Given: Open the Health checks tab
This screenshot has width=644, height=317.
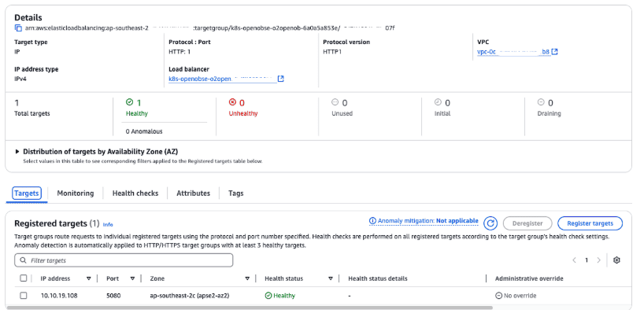Looking at the screenshot, I should click(x=135, y=193).
